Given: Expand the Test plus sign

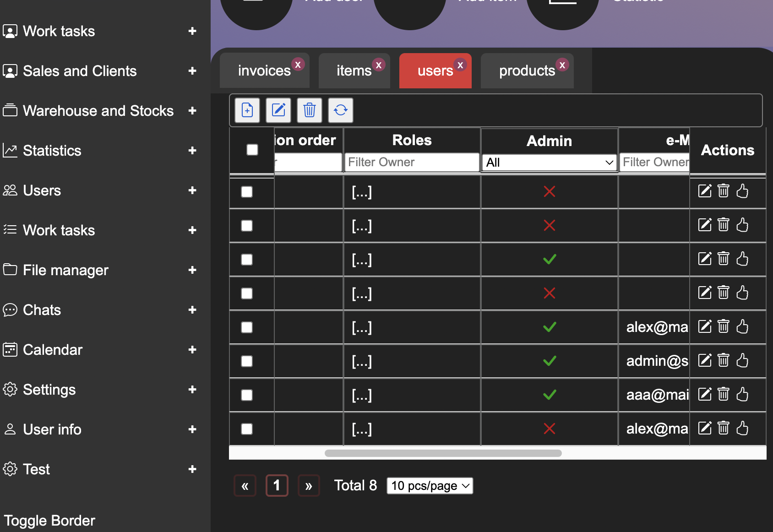Looking at the screenshot, I should [x=192, y=469].
